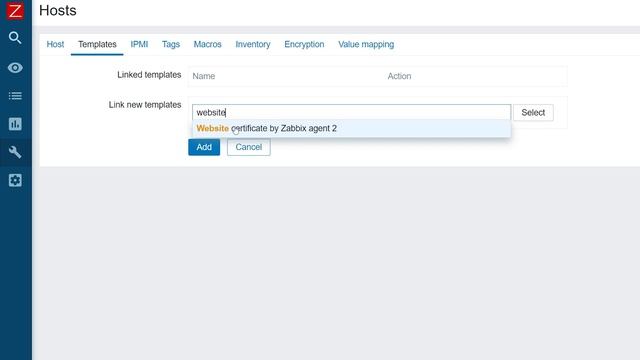The image size is (640, 360).
Task: Open the Configuration wrench icon in sidebar
Action: point(15,152)
